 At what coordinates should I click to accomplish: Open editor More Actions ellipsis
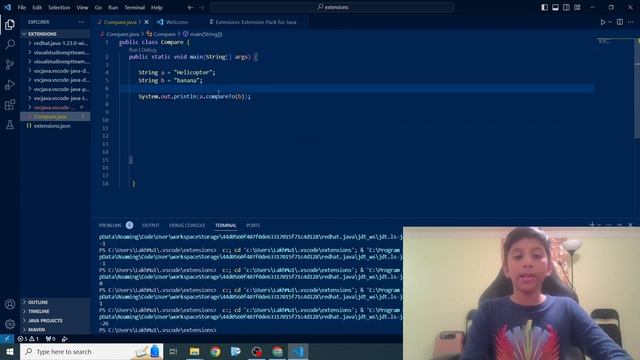(631, 22)
